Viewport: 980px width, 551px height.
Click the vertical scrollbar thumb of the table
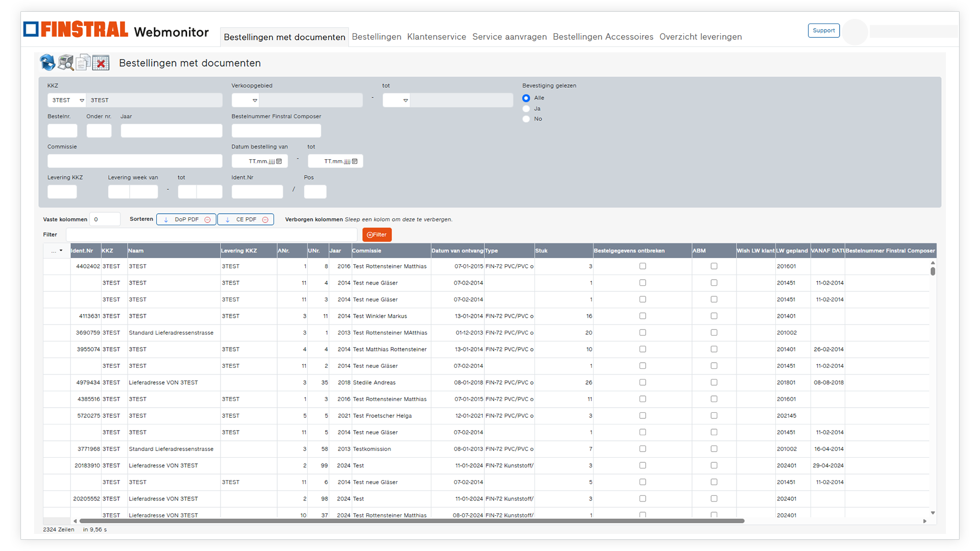tap(933, 271)
